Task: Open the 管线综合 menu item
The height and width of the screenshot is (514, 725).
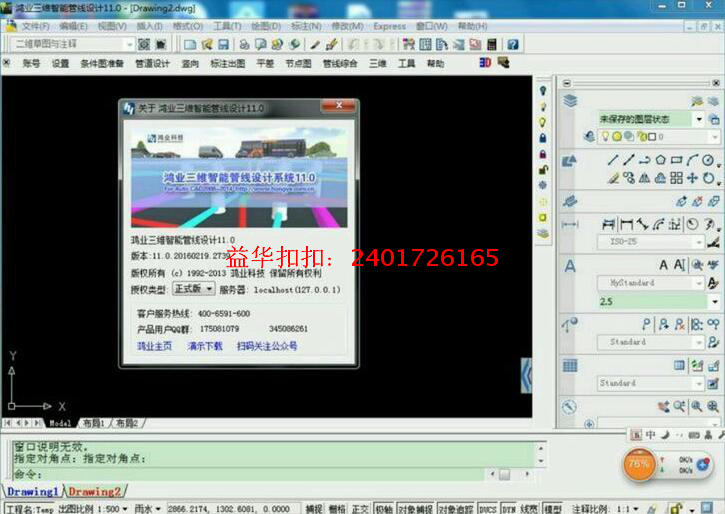Action: pos(340,63)
